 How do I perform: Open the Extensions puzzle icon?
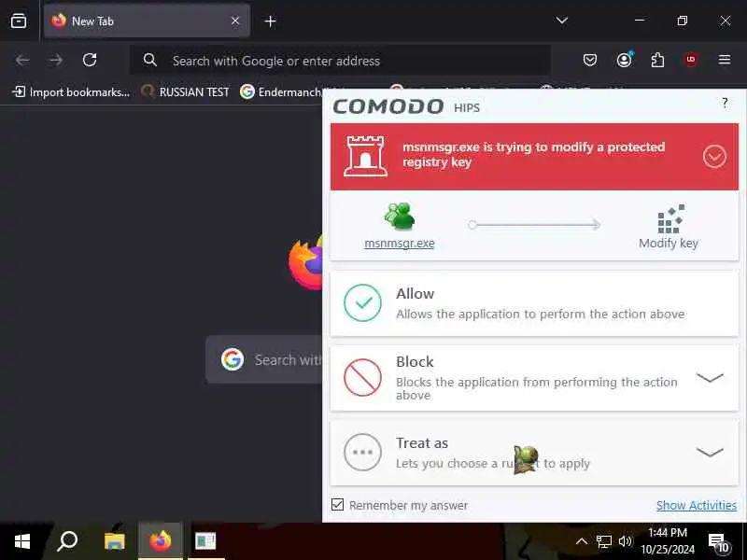(x=657, y=60)
